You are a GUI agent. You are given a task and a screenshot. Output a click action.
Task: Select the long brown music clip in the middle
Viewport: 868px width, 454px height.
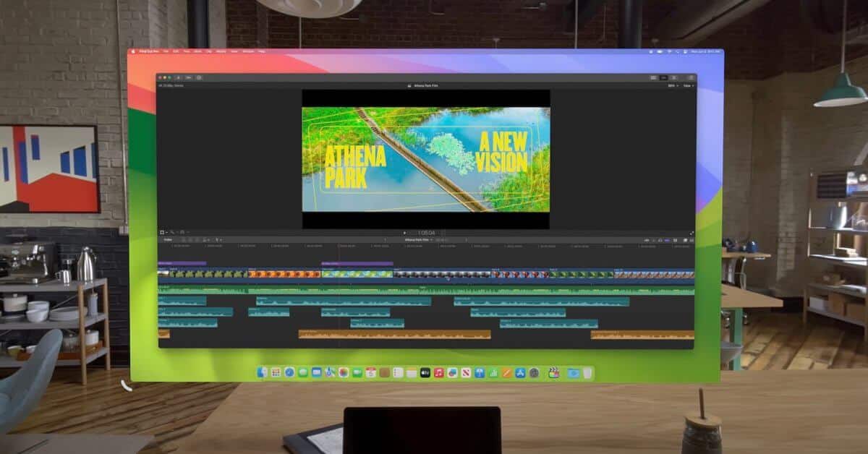coord(394,334)
